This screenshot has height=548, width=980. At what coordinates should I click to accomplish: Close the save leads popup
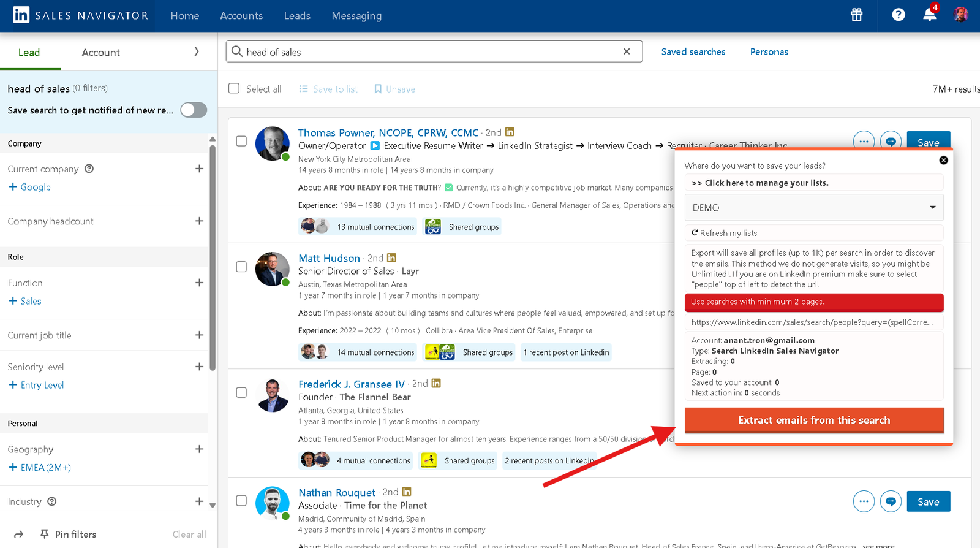[943, 160]
